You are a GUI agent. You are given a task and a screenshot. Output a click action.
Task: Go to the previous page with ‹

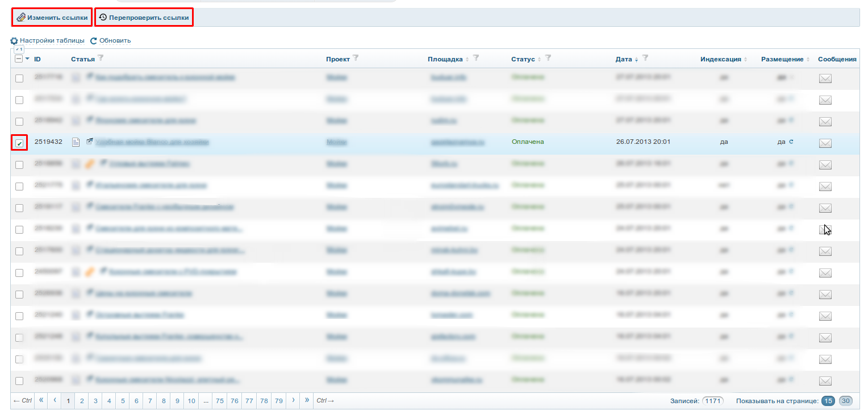pos(55,400)
